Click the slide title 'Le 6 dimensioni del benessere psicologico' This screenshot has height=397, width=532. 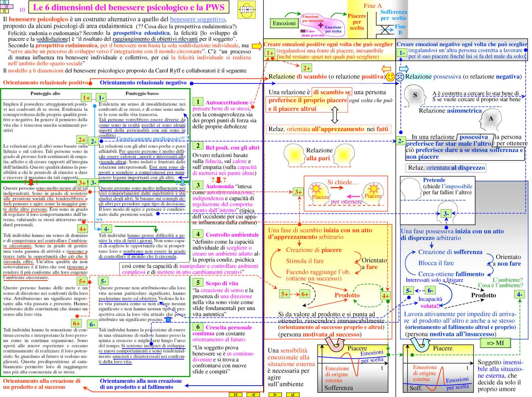point(129,7)
